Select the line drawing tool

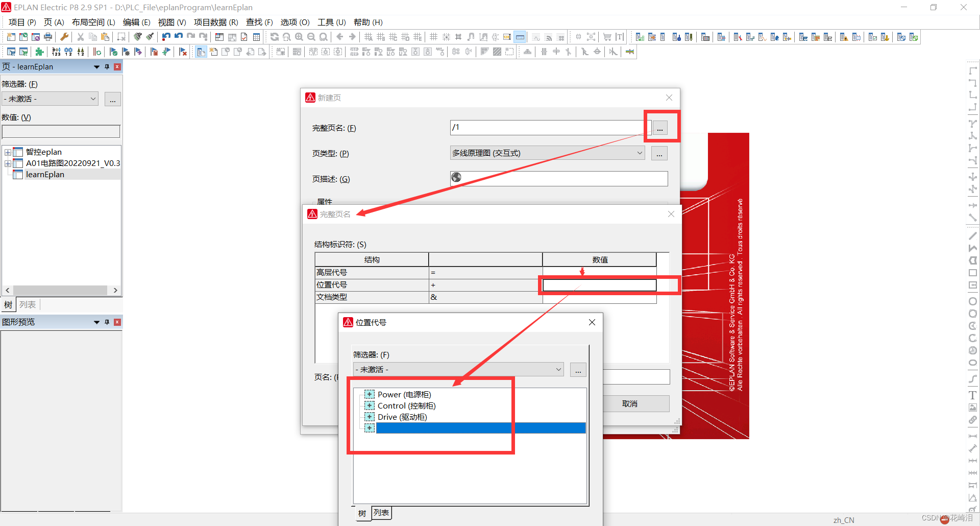[x=973, y=236]
